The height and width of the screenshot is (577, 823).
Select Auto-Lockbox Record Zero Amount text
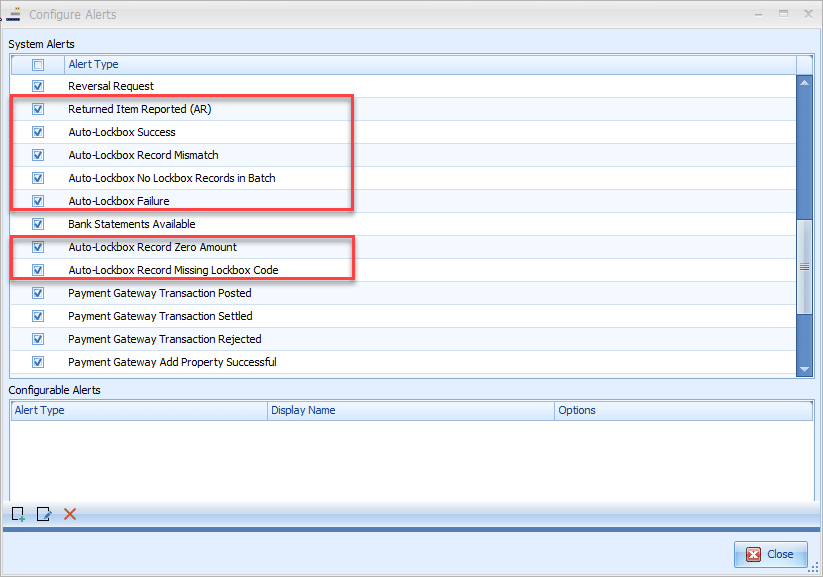tap(152, 247)
